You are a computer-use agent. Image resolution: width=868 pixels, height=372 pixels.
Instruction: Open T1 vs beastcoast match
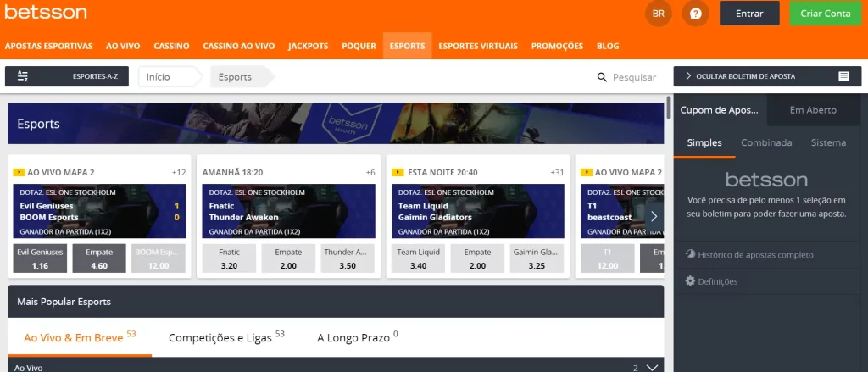(x=622, y=212)
